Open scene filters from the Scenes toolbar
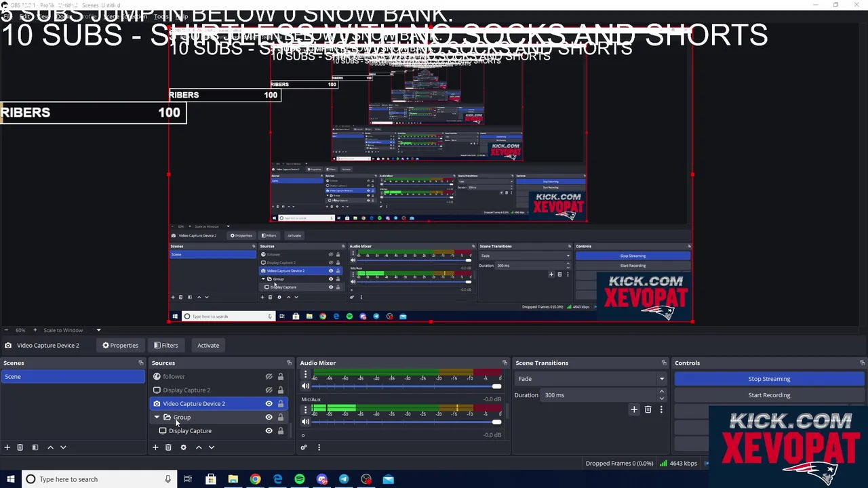Image resolution: width=868 pixels, height=488 pixels. click(x=35, y=447)
